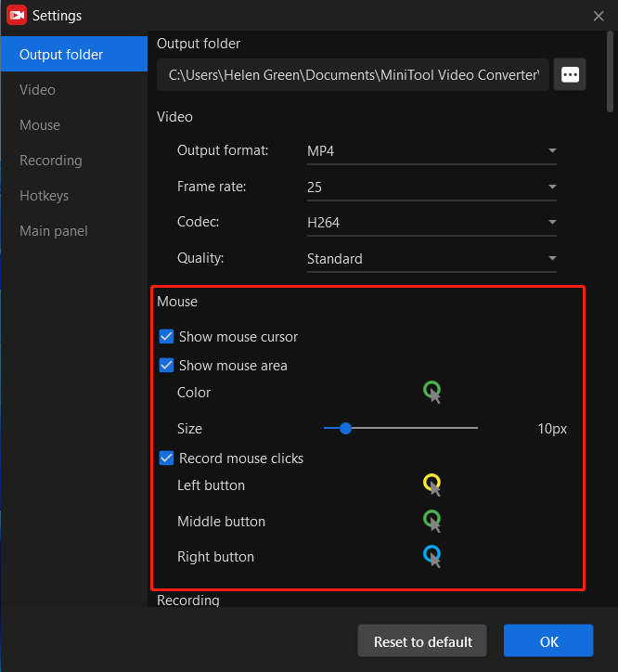Expand the Frame rate dropdown
Screen dimensions: 618x672
pyautogui.click(x=431, y=187)
